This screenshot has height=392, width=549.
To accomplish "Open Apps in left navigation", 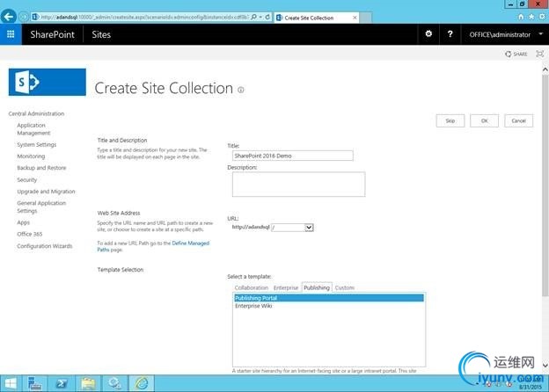I will [24, 222].
